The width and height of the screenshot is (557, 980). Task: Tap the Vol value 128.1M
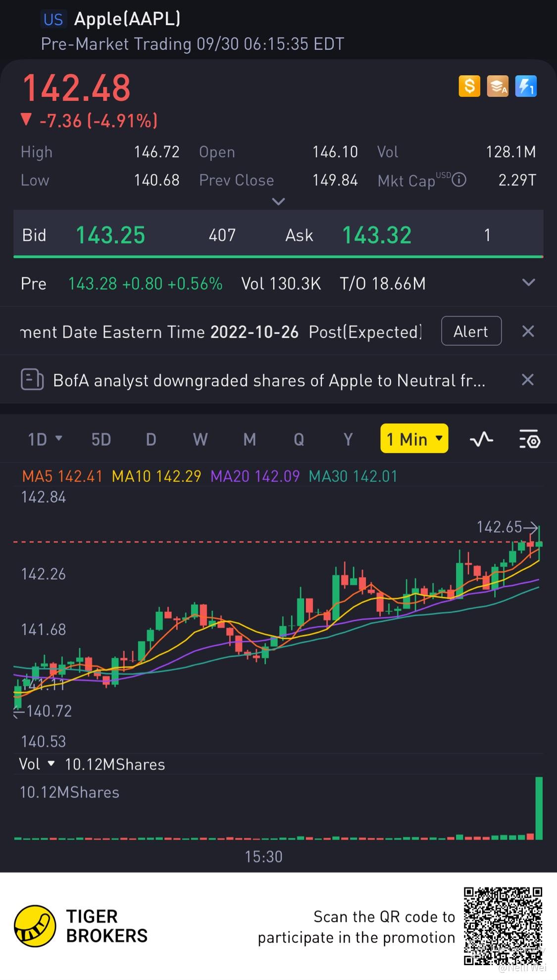click(511, 151)
